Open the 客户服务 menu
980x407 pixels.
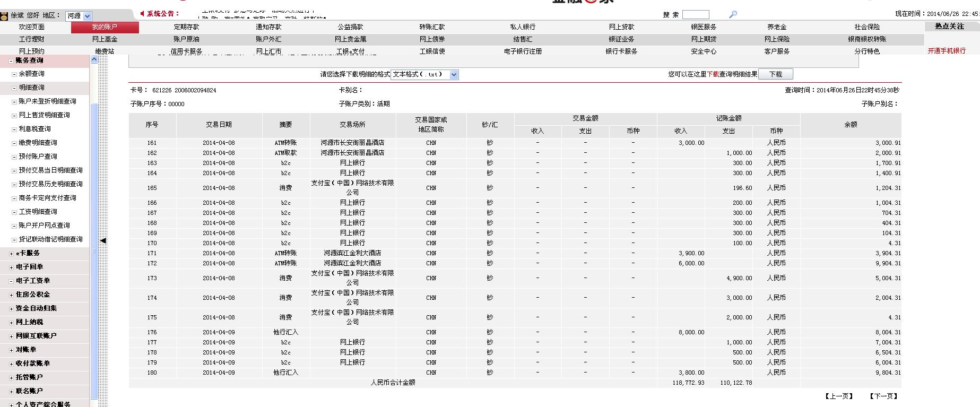[777, 51]
